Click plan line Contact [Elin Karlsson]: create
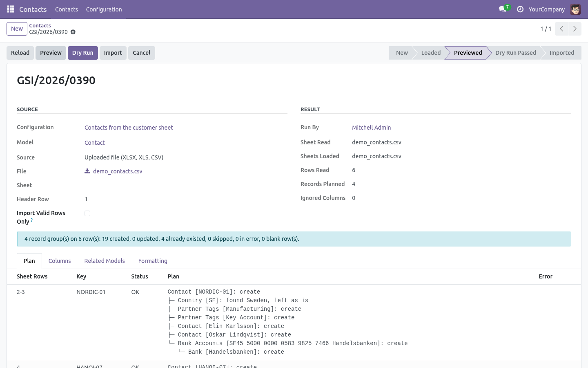 point(226,326)
